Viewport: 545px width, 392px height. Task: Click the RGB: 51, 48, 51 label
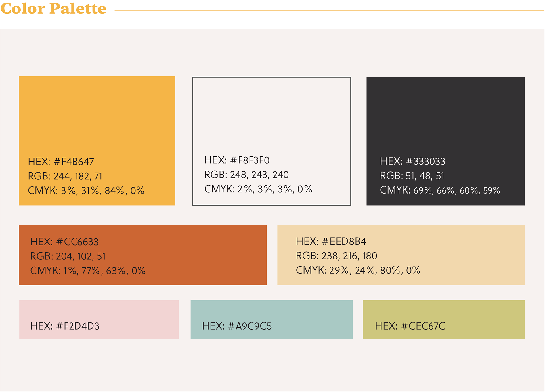coord(412,176)
